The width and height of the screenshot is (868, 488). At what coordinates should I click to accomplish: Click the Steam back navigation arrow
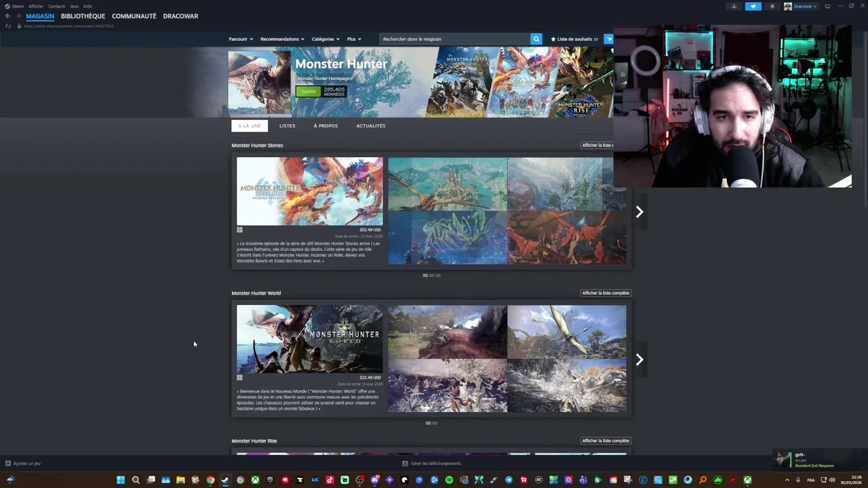tap(7, 16)
